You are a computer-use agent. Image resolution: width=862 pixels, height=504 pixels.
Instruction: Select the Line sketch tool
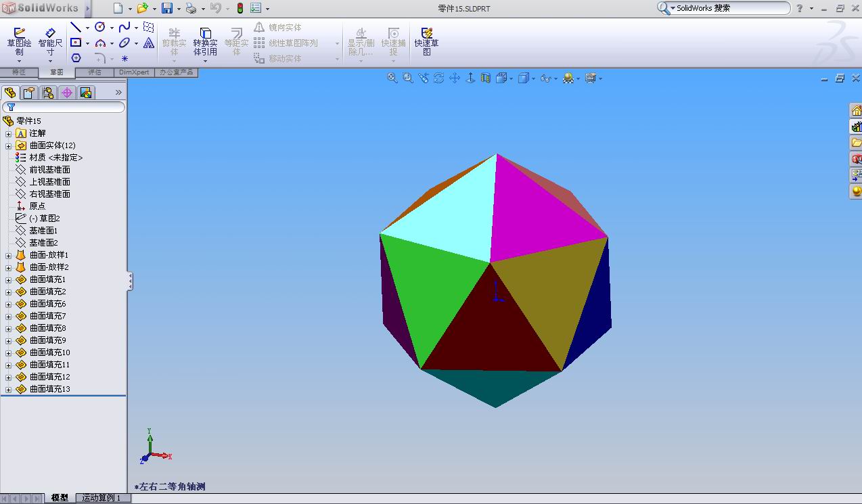[x=76, y=27]
